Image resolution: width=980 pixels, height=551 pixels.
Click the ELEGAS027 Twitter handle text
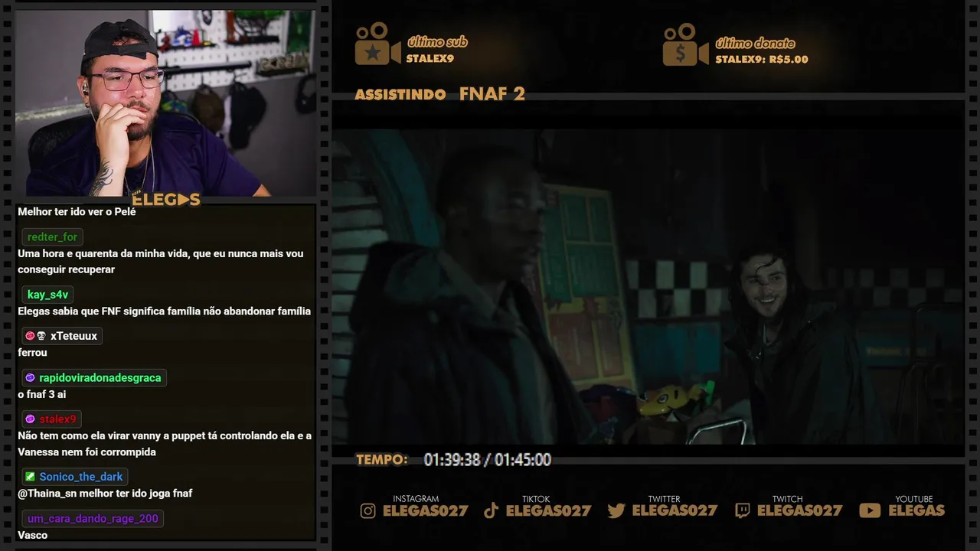pos(675,510)
